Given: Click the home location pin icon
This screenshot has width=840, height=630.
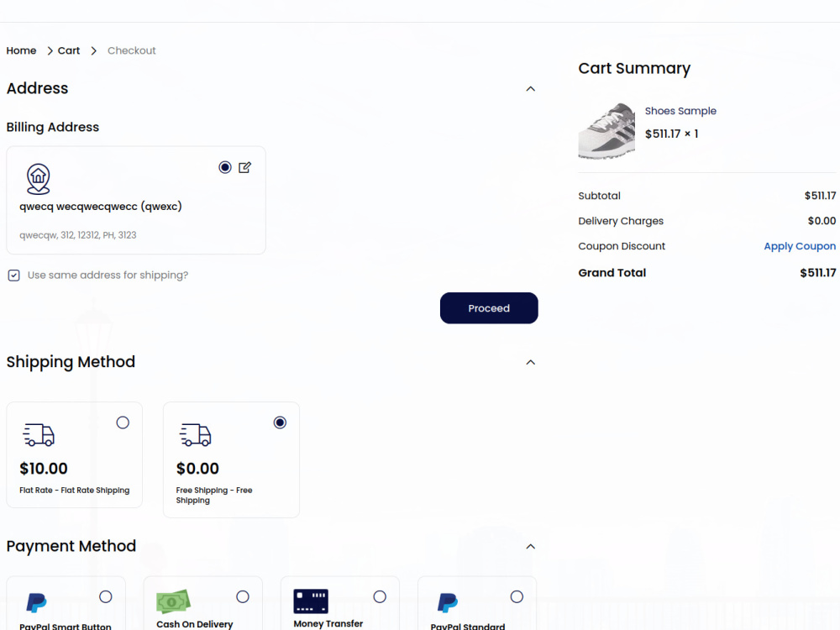Looking at the screenshot, I should point(39,179).
